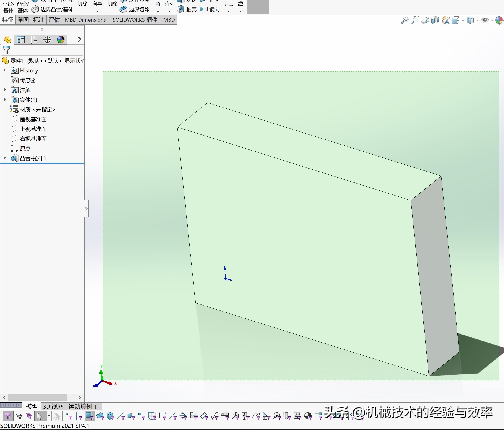Activate the Zoom to Area tool
Screen dimensions: 504x430
[x=415, y=20]
